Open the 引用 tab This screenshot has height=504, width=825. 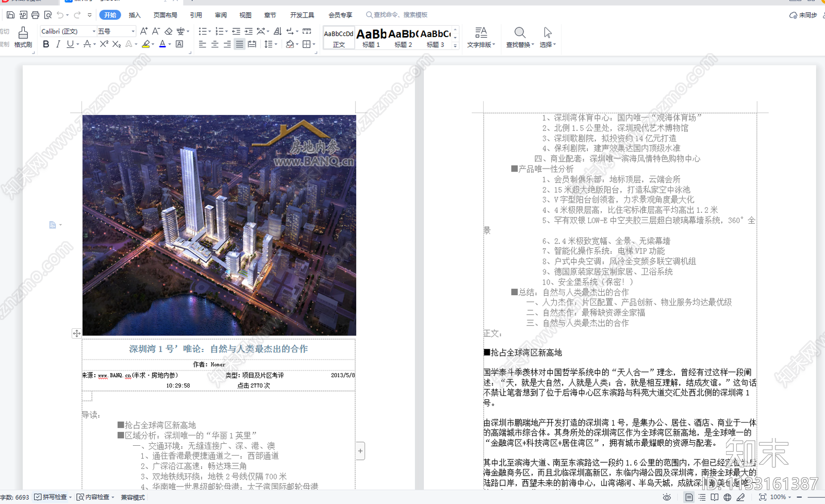(196, 15)
